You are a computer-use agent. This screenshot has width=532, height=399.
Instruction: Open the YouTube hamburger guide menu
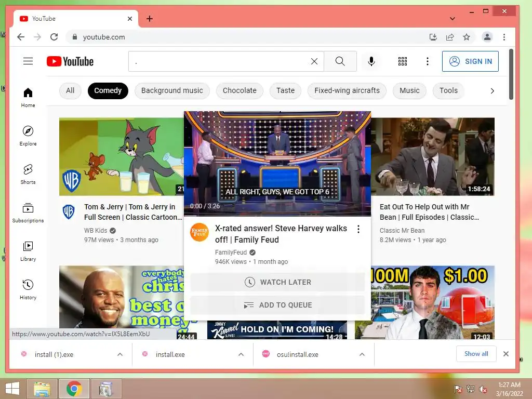(28, 61)
